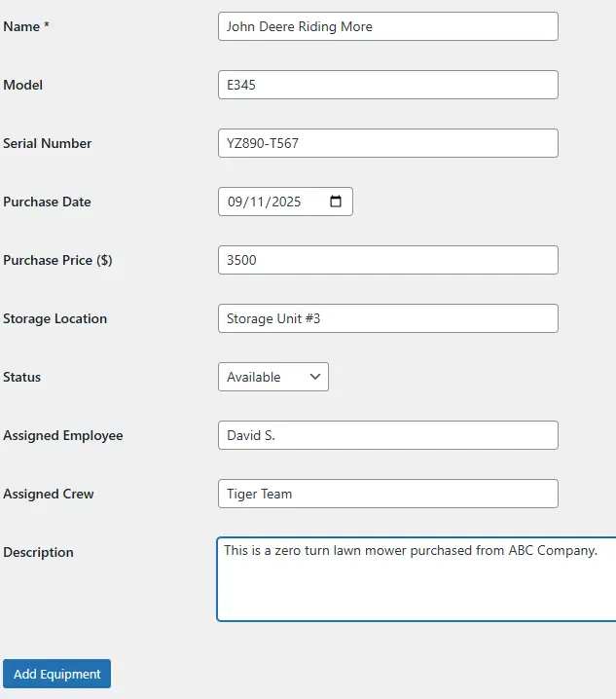Focus the Storage Location text field

(387, 318)
